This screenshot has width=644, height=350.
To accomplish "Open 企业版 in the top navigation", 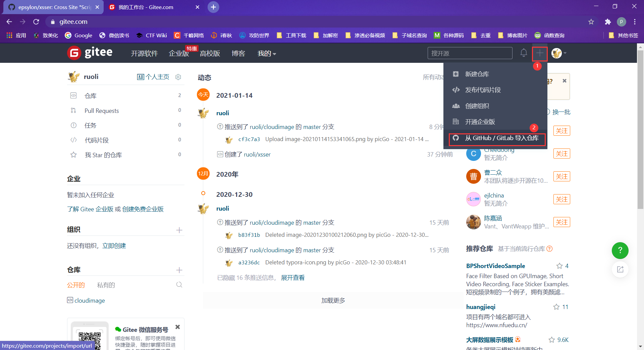I will coord(179,53).
